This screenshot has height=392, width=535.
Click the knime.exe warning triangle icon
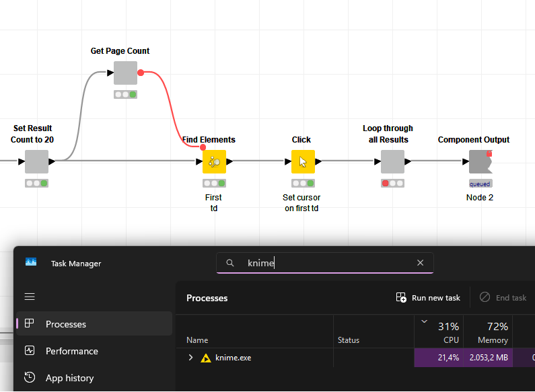click(x=206, y=358)
